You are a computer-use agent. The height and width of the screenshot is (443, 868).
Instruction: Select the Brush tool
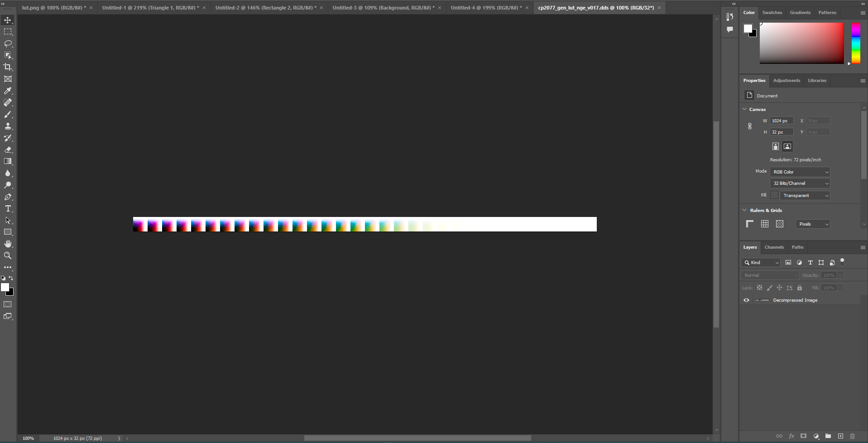8,115
